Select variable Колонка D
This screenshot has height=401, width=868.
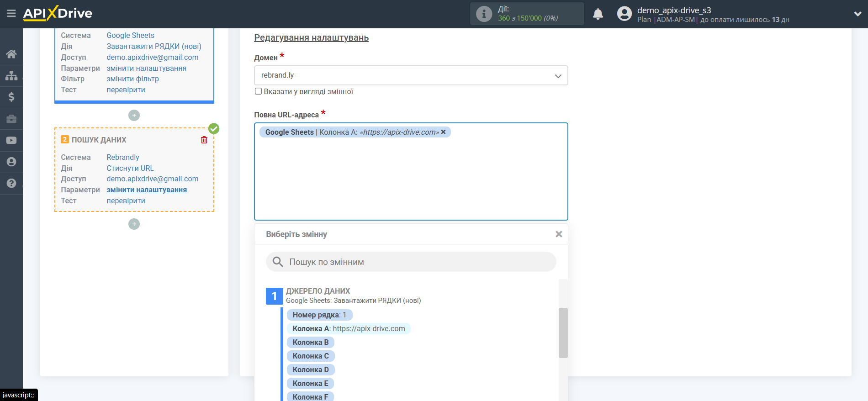click(311, 369)
